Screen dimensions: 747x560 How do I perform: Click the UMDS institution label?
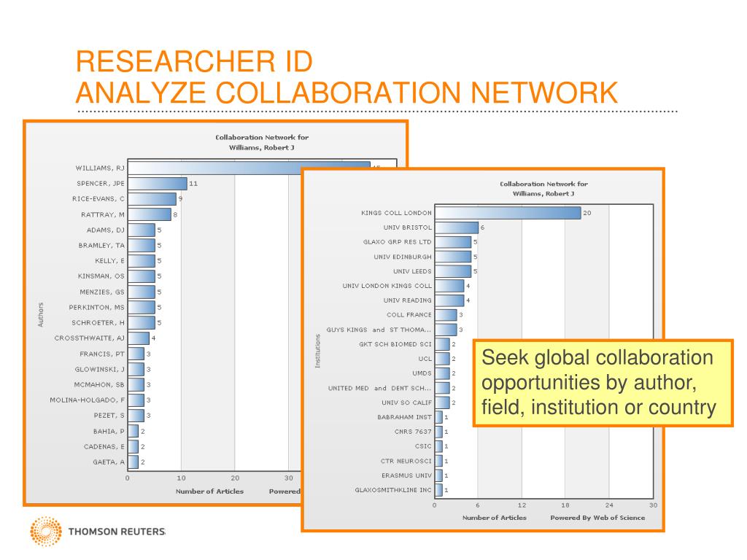[x=422, y=373]
